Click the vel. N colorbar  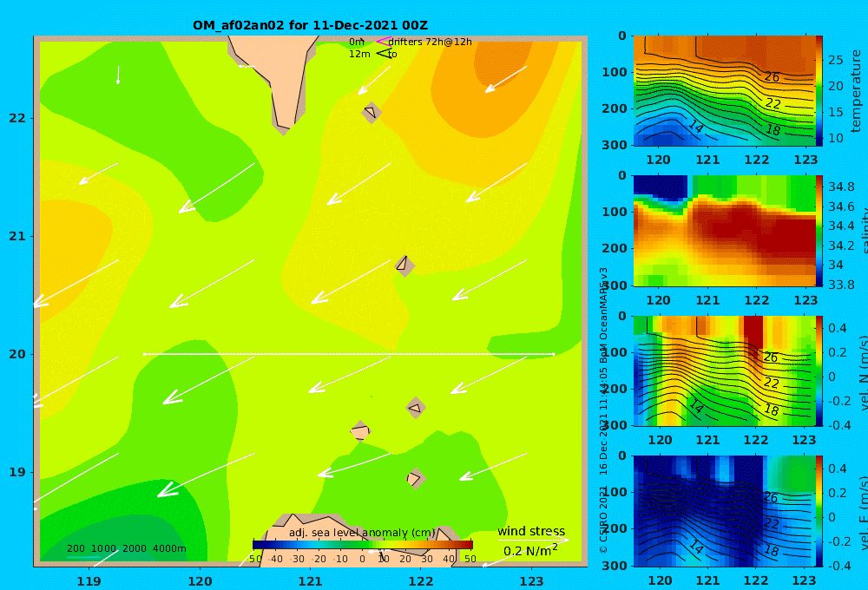click(819, 370)
